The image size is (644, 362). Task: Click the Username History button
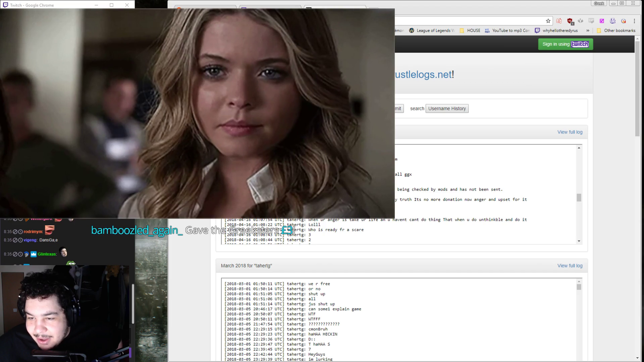coord(447,109)
